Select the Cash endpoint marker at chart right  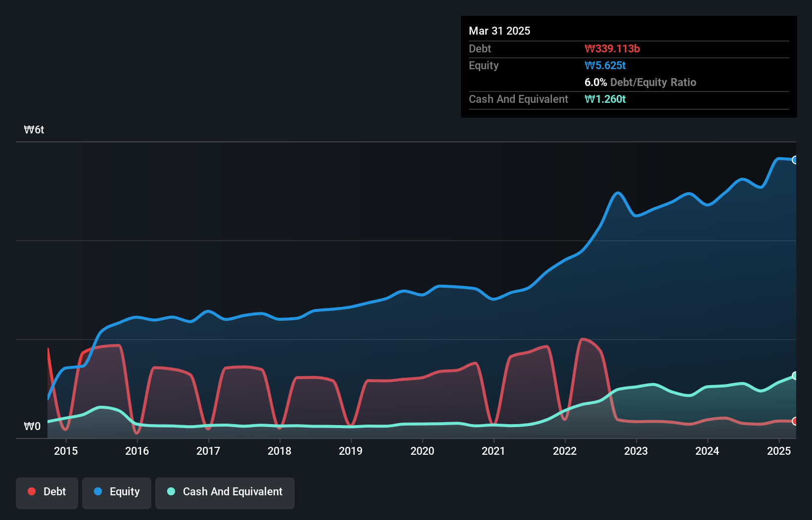coord(795,376)
